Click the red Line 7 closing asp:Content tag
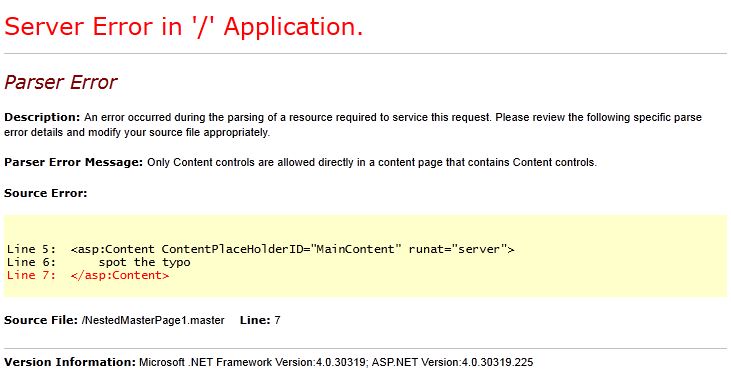This screenshot has width=731, height=378. click(120, 275)
